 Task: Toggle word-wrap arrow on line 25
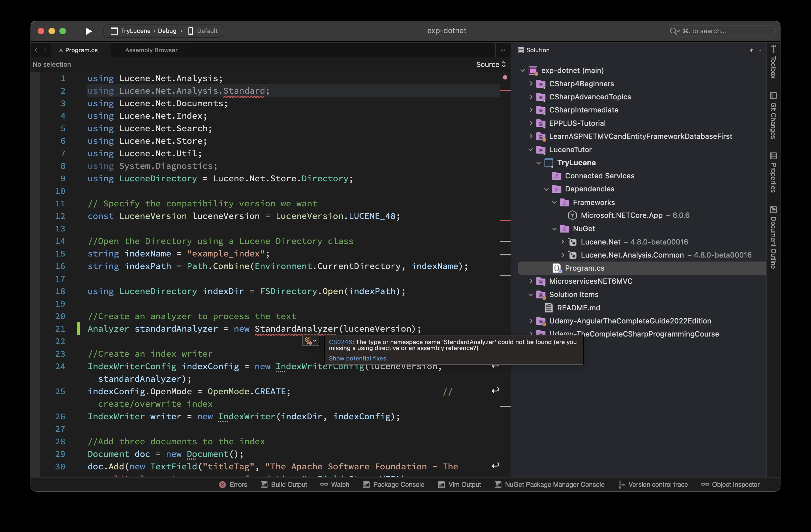coord(495,390)
